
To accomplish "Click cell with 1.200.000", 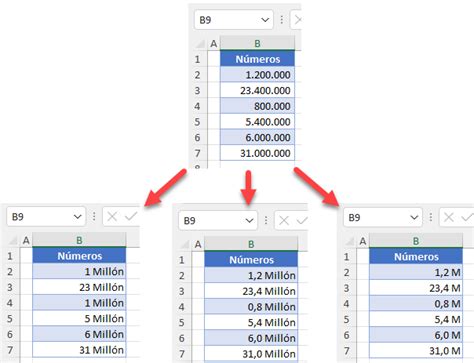I will [257, 75].
